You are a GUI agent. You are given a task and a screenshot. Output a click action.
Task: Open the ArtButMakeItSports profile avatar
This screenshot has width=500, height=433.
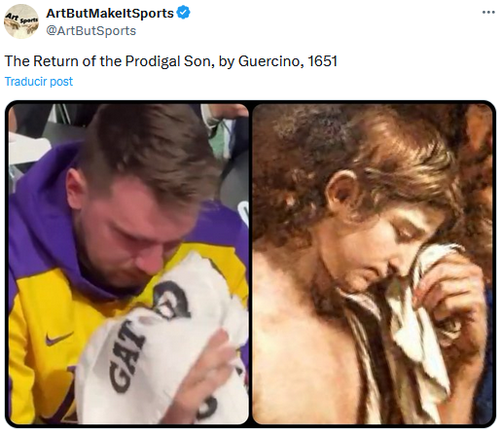pos(21,21)
